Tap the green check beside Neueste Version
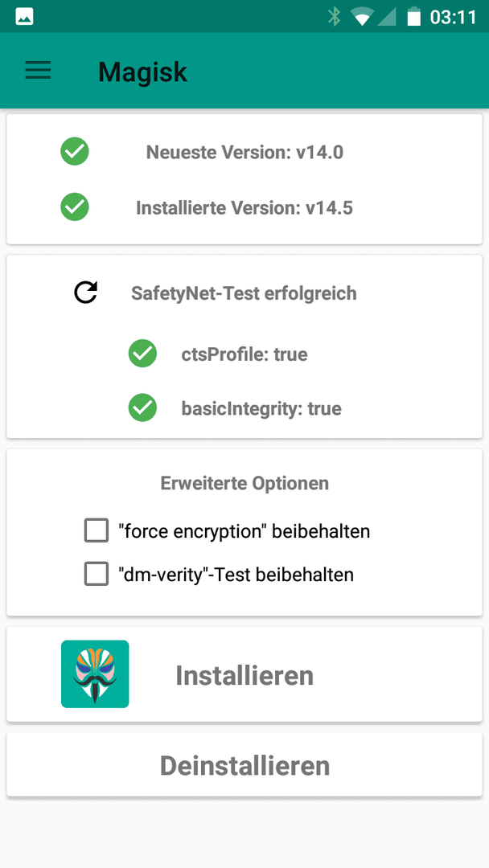489x868 pixels. pyautogui.click(x=75, y=151)
